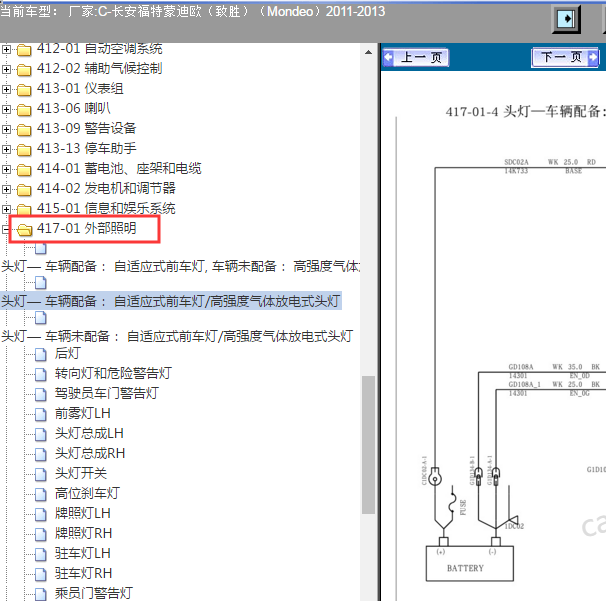The width and height of the screenshot is (606, 601).
Task: Click document icon next to 驻车灯LH
Action: pyautogui.click(x=41, y=554)
